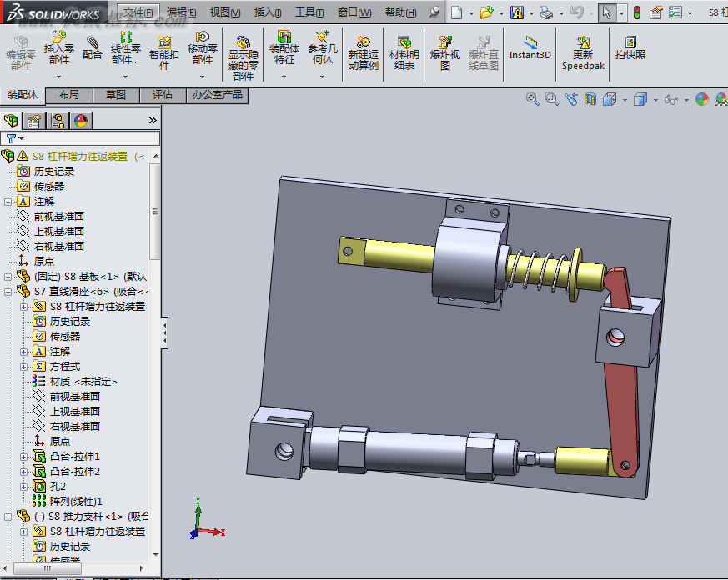Open 线性零部件 pattern tool
Screen dimensions: 728x580
click(x=125, y=48)
